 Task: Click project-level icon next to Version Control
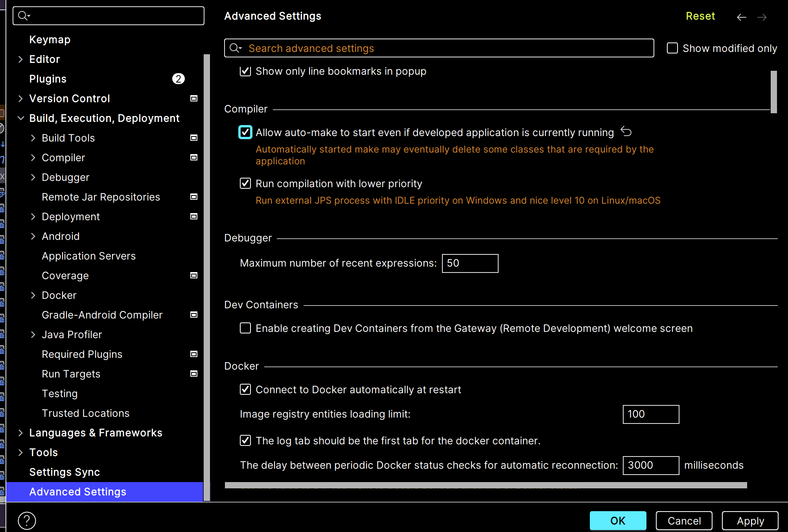(x=194, y=98)
